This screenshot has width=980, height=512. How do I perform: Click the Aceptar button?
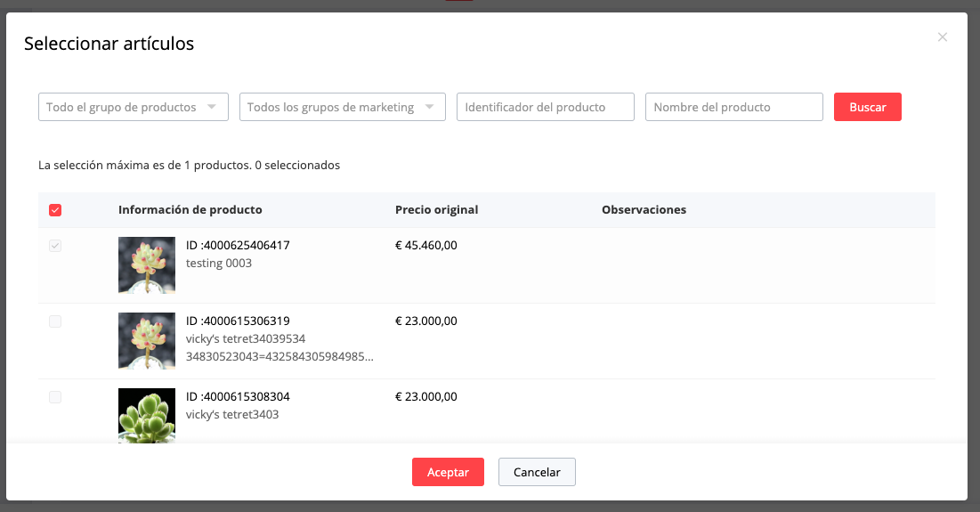[448, 472]
